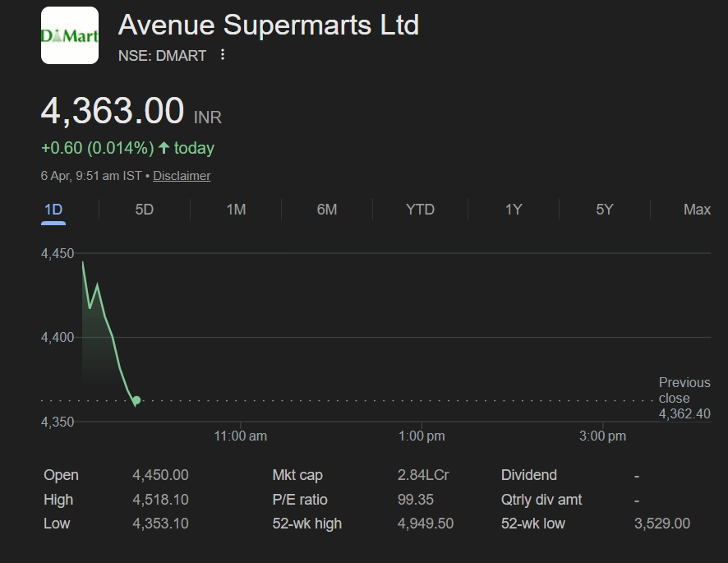Click the Previous close label on chart
The image size is (728, 563).
coord(684,390)
